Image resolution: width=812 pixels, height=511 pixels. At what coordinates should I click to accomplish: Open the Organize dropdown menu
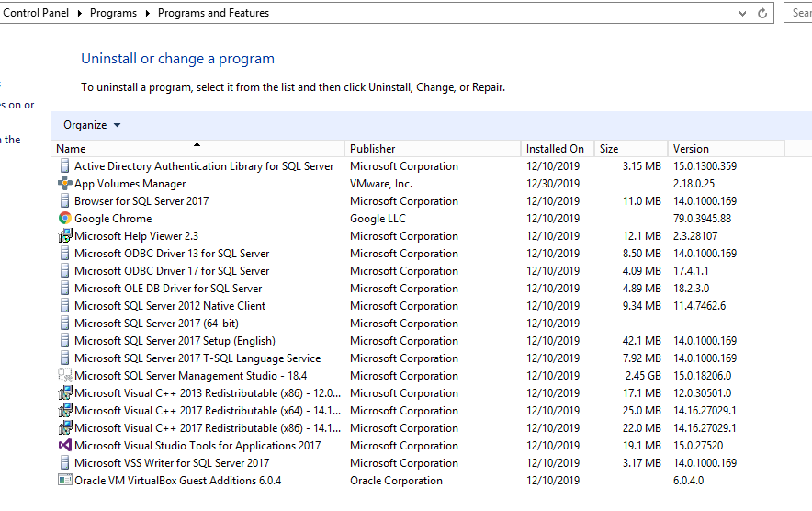tap(92, 125)
